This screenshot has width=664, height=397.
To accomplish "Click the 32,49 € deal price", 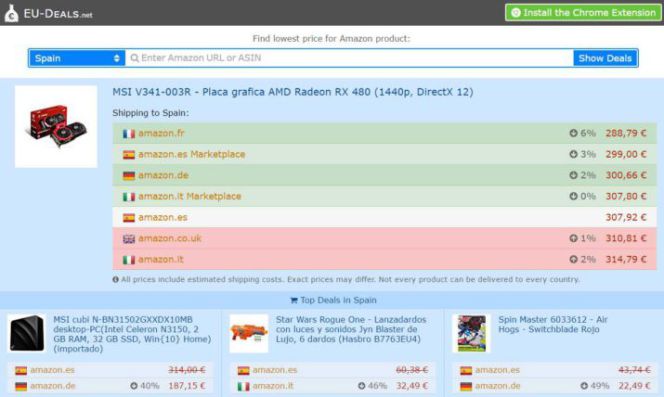I will 412,386.
